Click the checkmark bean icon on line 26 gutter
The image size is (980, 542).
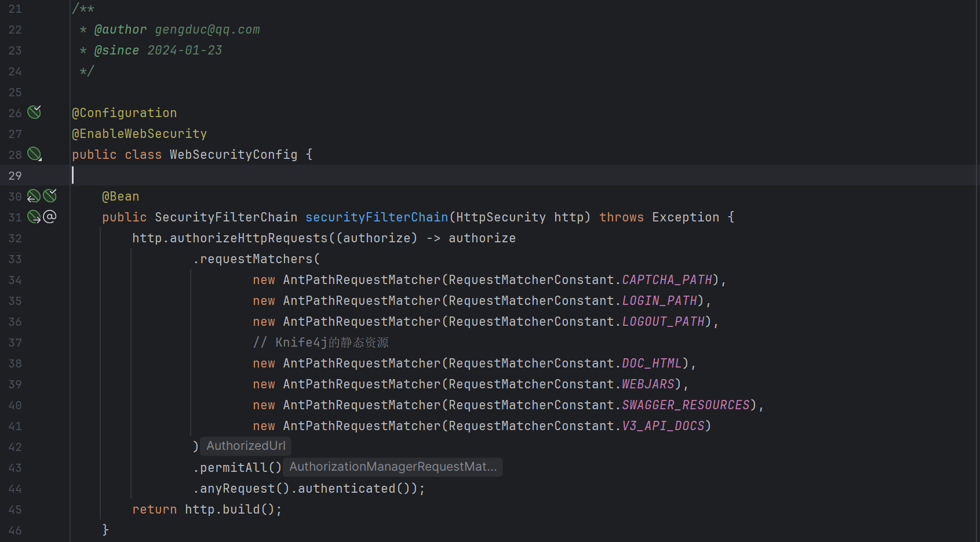point(34,112)
